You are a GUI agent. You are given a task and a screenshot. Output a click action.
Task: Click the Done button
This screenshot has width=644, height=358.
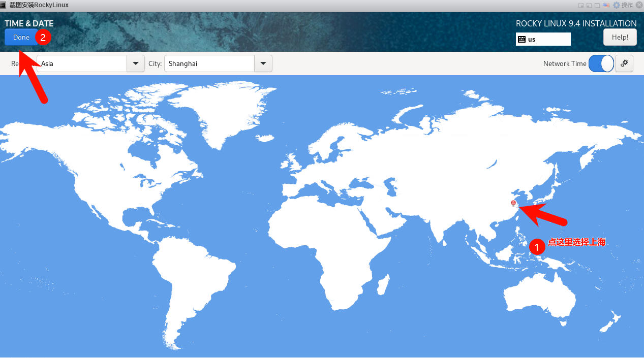(x=21, y=38)
